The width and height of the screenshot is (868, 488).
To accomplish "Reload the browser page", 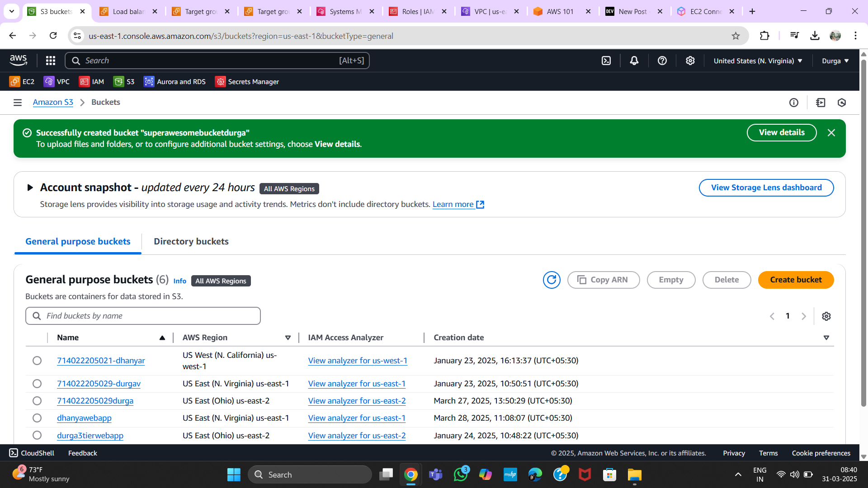I will pos(53,36).
